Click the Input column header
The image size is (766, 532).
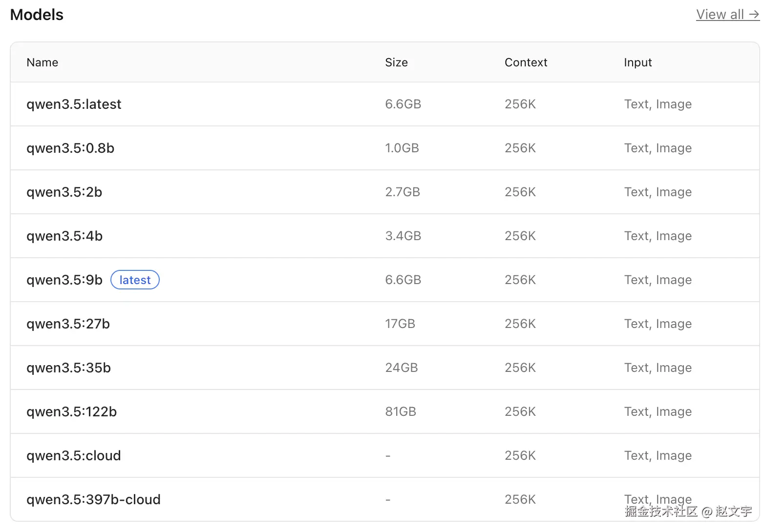pos(638,62)
